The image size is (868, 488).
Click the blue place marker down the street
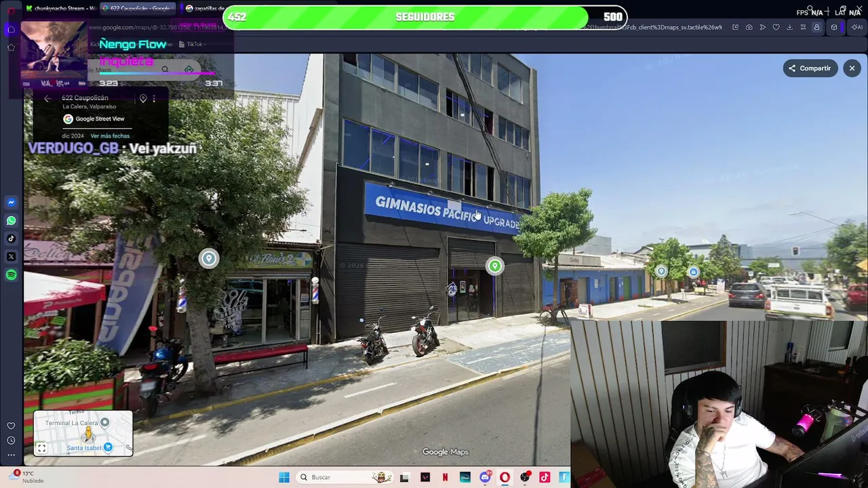693,272
